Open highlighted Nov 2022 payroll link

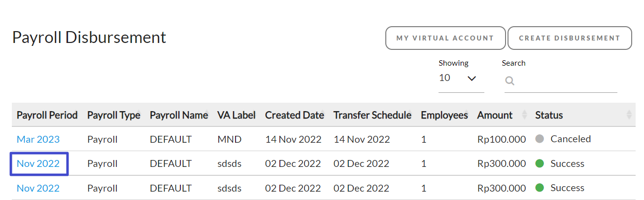(x=38, y=163)
